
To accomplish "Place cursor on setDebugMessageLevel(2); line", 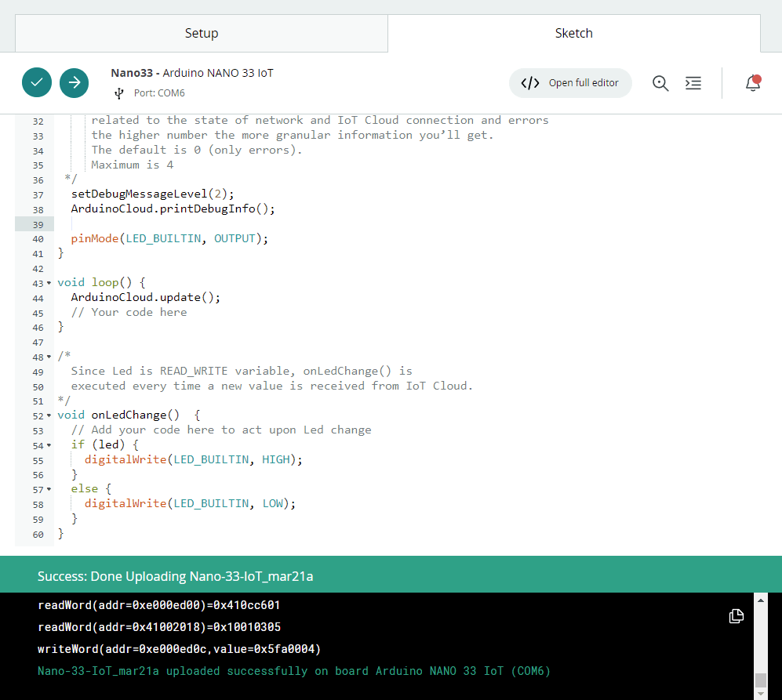I will [153, 194].
